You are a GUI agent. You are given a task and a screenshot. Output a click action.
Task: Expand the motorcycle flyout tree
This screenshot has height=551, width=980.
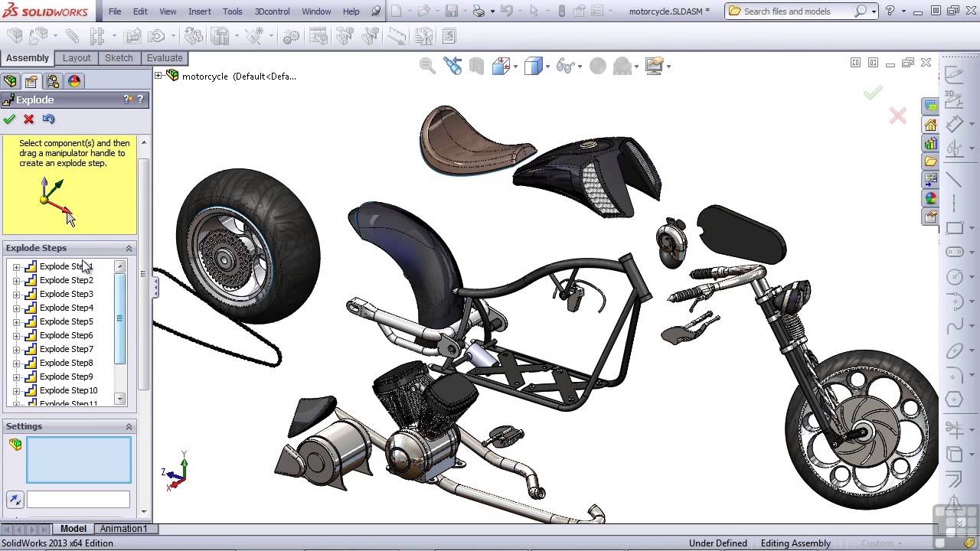pos(158,76)
